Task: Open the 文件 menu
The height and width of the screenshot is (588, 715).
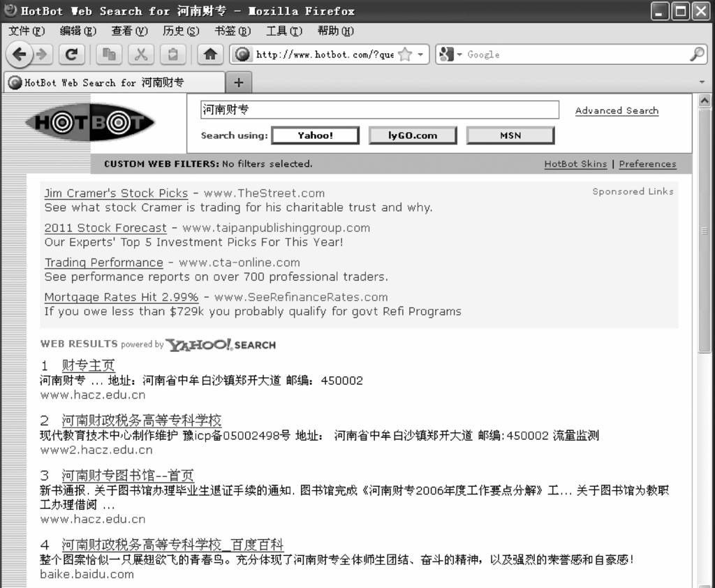Action: click(x=27, y=31)
